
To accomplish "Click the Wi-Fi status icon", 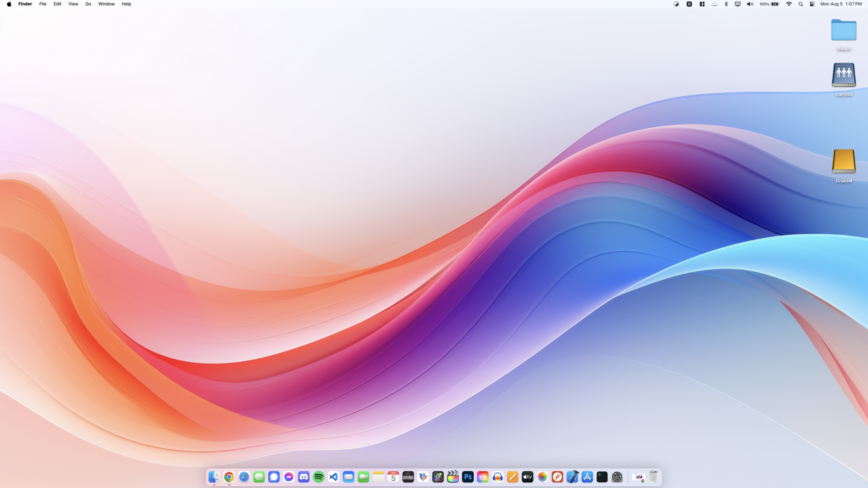I will 789,4.
